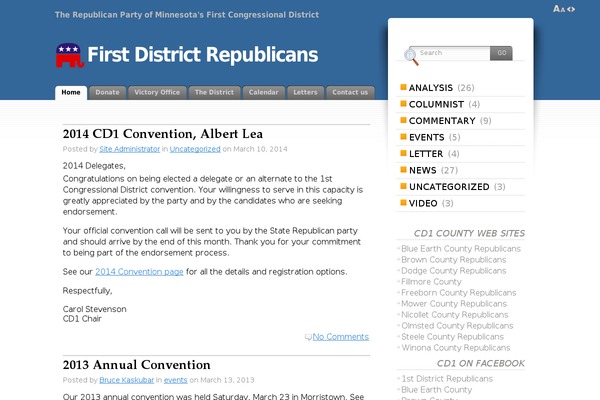This screenshot has height=400, width=600.
Task: Open Mower County Republicans link
Action: point(454,304)
